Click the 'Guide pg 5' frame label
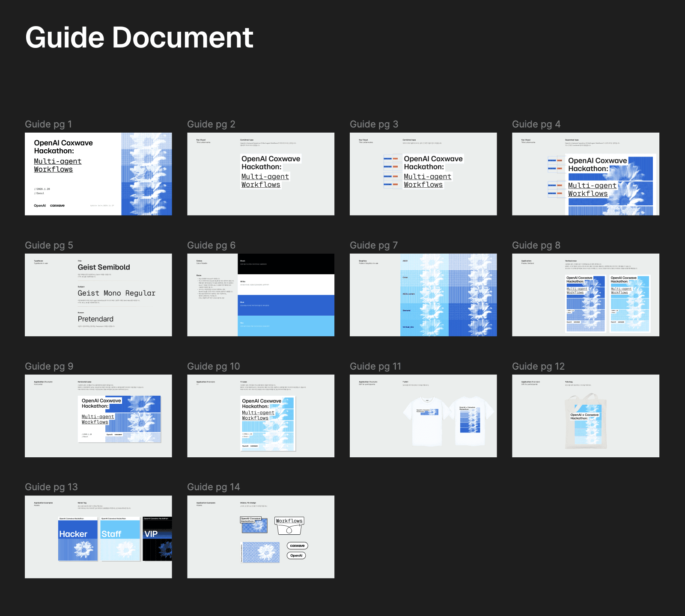The height and width of the screenshot is (616, 685). [x=49, y=245]
